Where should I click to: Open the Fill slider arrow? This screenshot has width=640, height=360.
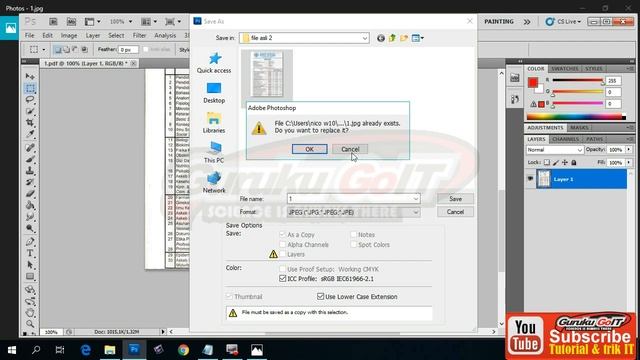click(x=629, y=162)
